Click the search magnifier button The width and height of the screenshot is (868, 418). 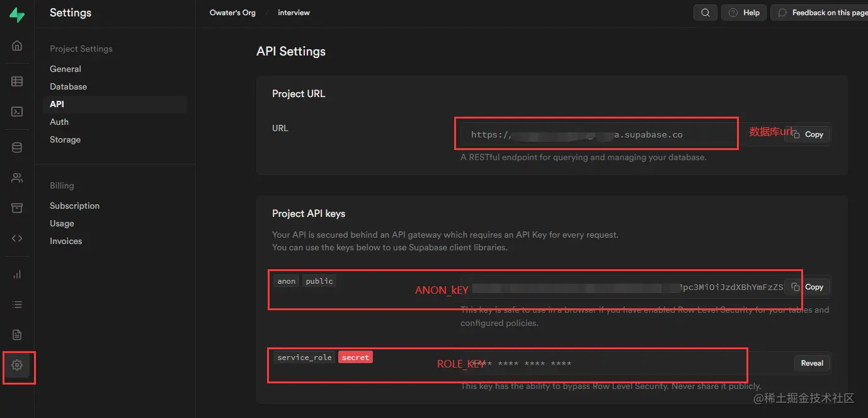pyautogui.click(x=705, y=13)
